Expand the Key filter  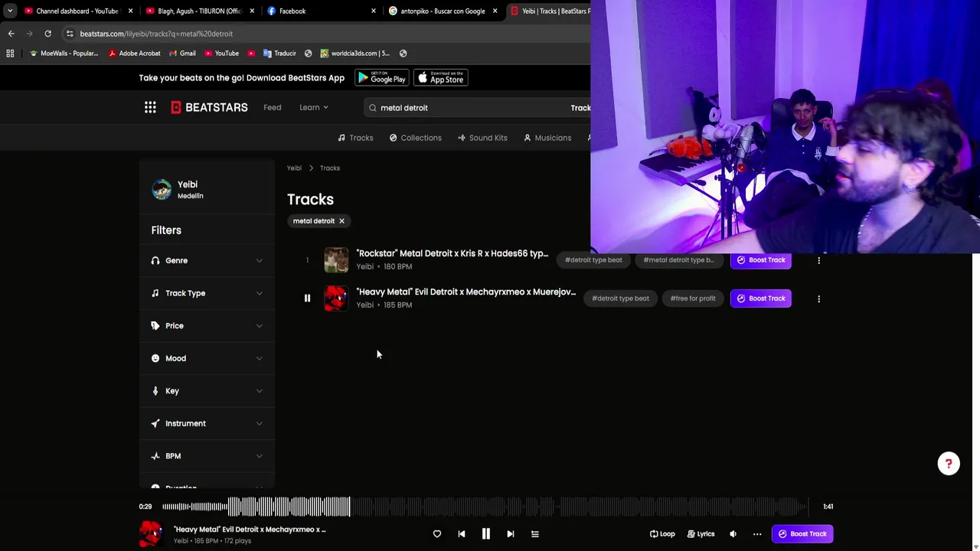pyautogui.click(x=207, y=391)
